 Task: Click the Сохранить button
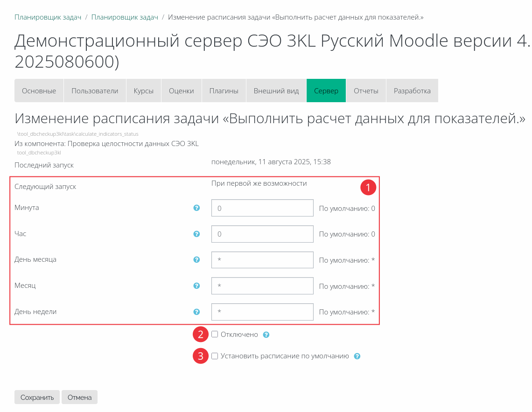pos(37,397)
